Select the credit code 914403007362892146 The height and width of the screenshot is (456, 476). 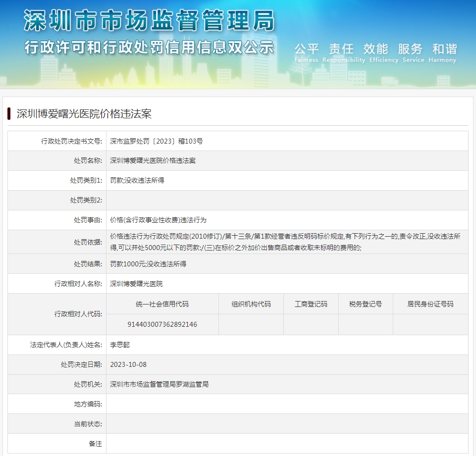coord(162,324)
